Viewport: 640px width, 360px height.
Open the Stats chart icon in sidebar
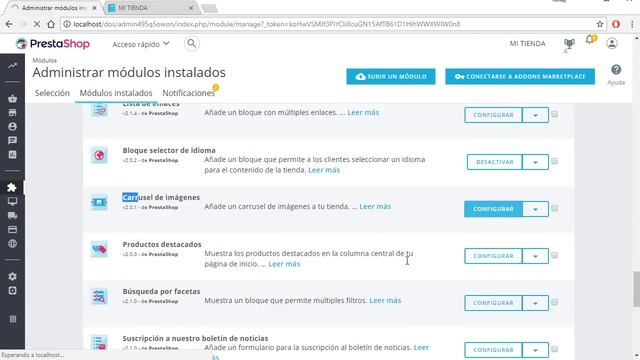tap(13, 155)
